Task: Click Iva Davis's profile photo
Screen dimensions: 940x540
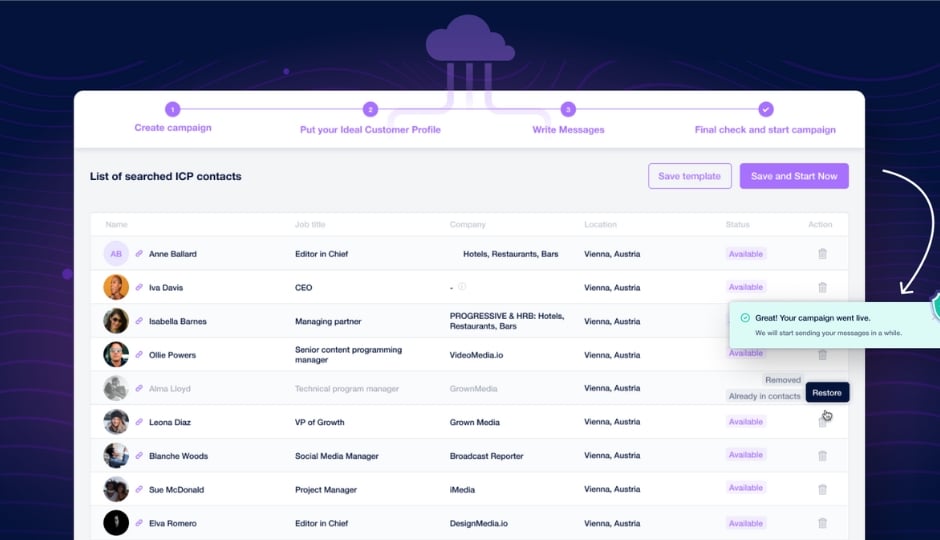Action: tap(116, 287)
